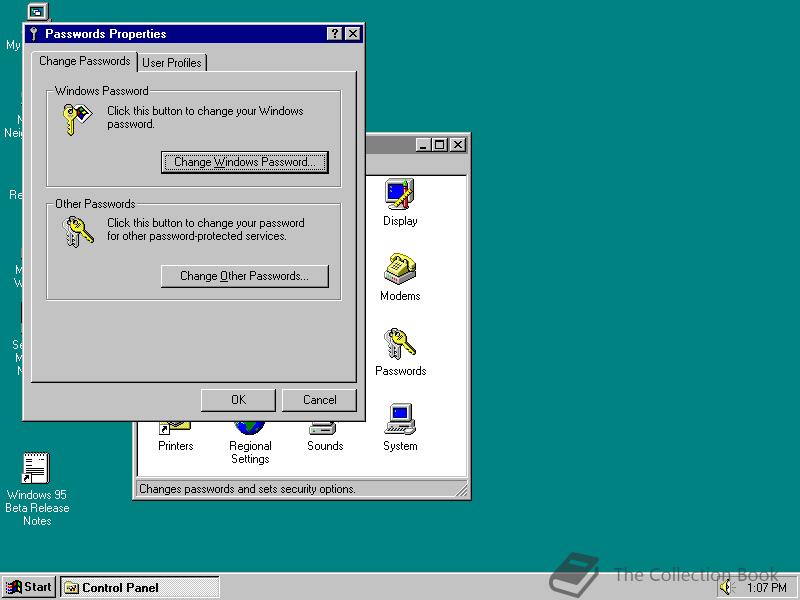800x600 pixels.
Task: Click the volume speaker icon in system tray
Action: tap(726, 588)
